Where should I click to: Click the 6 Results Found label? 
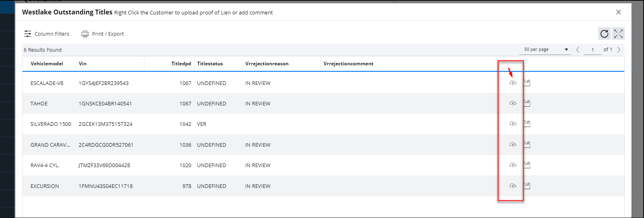point(43,50)
